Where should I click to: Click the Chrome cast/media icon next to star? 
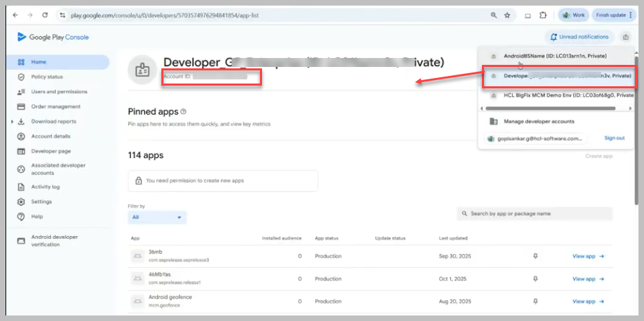(528, 15)
